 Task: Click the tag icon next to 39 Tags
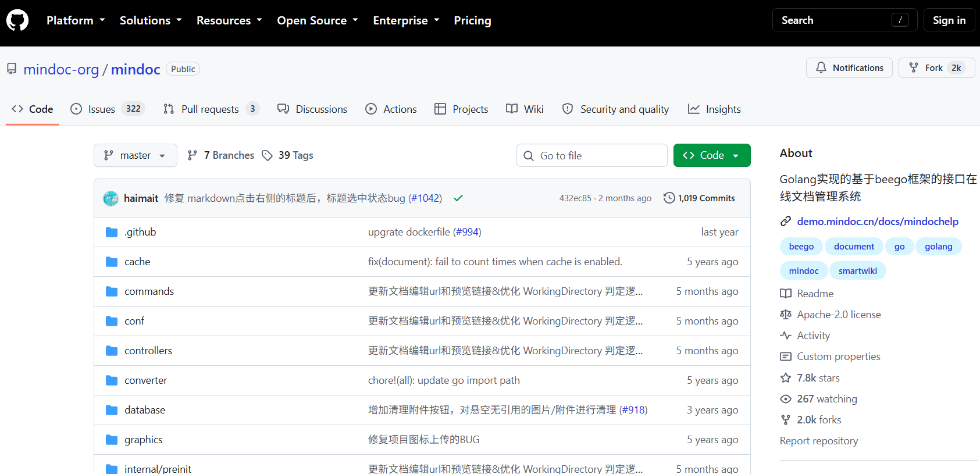point(267,155)
